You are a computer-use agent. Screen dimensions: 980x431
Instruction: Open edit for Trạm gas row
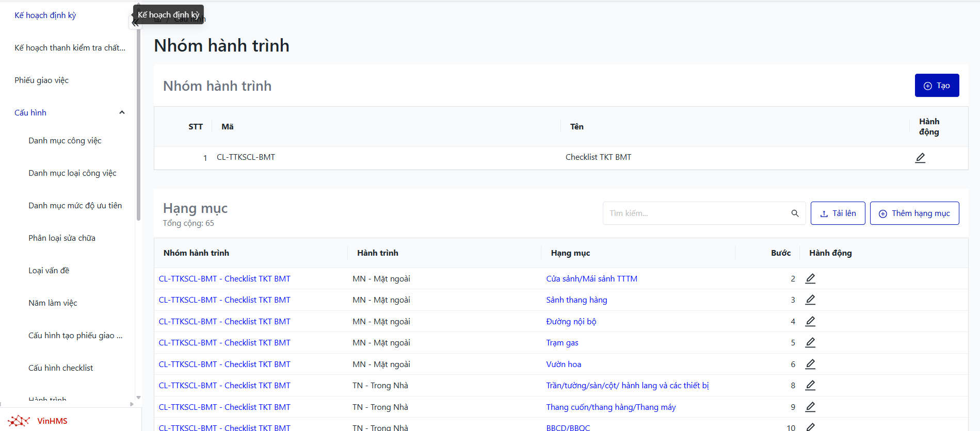click(x=810, y=342)
